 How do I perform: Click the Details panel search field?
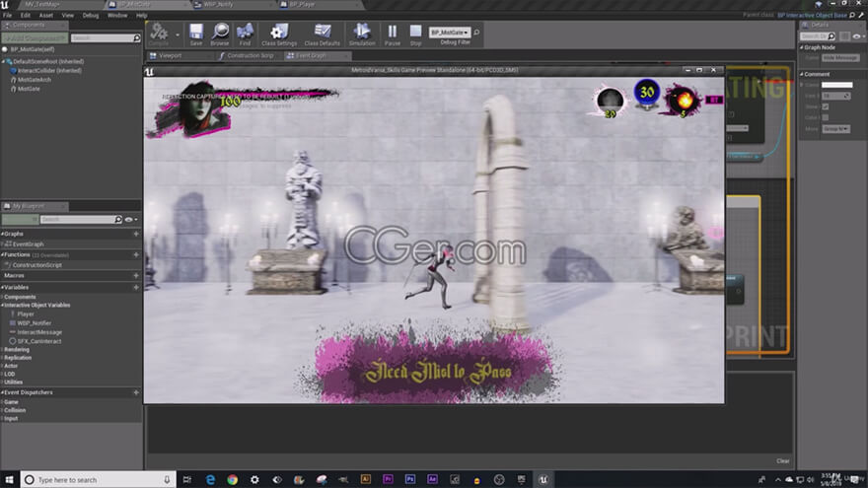tap(818, 36)
